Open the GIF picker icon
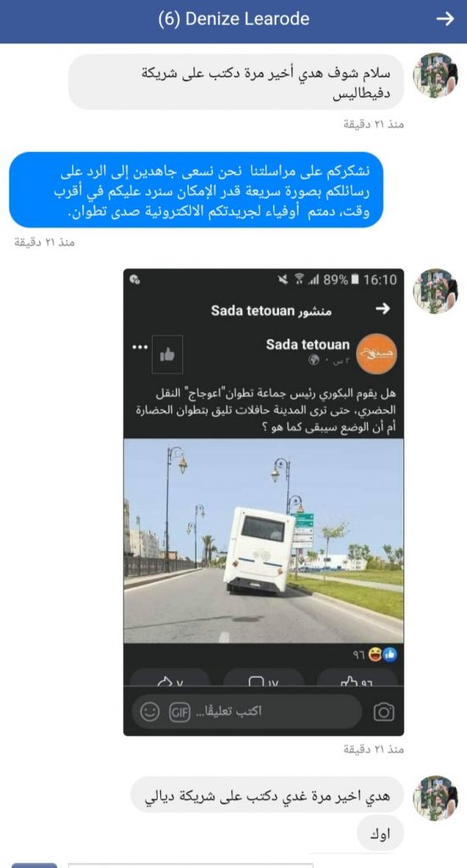 (x=180, y=712)
